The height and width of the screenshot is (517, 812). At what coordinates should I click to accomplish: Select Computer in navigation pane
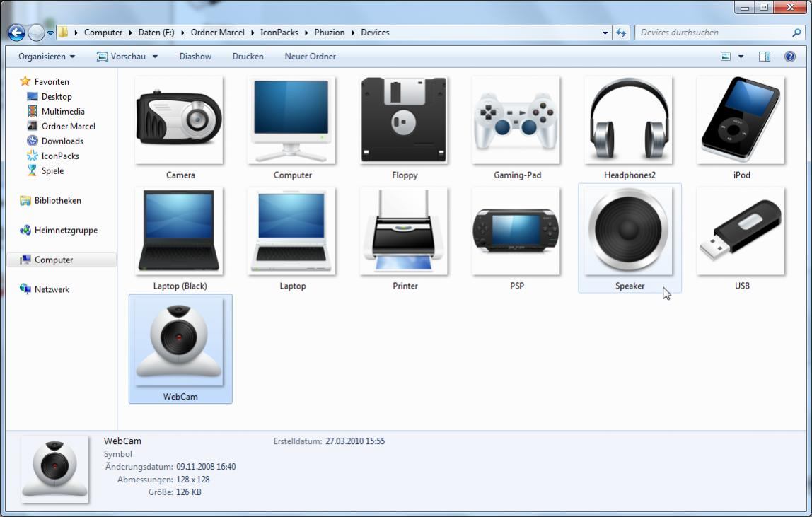coord(53,260)
